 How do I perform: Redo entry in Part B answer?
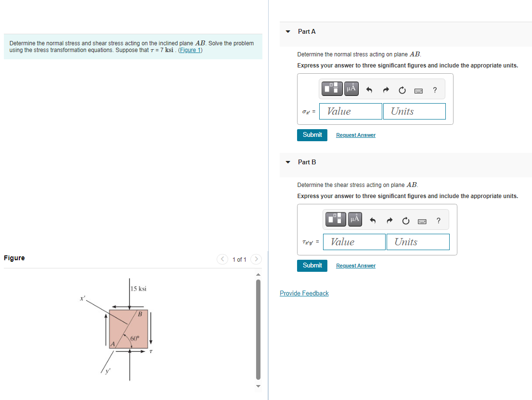point(389,221)
